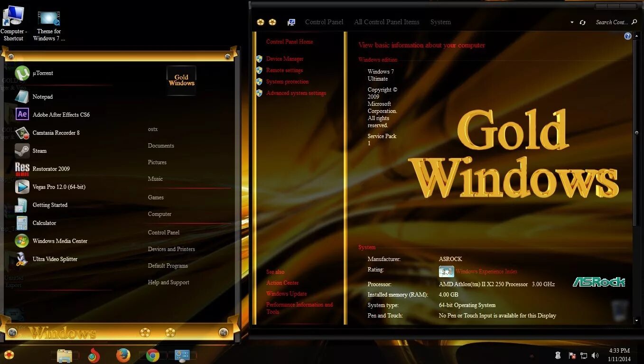Click the gold Start orb on the taskbar
This screenshot has height=364, width=644.
tap(9, 355)
